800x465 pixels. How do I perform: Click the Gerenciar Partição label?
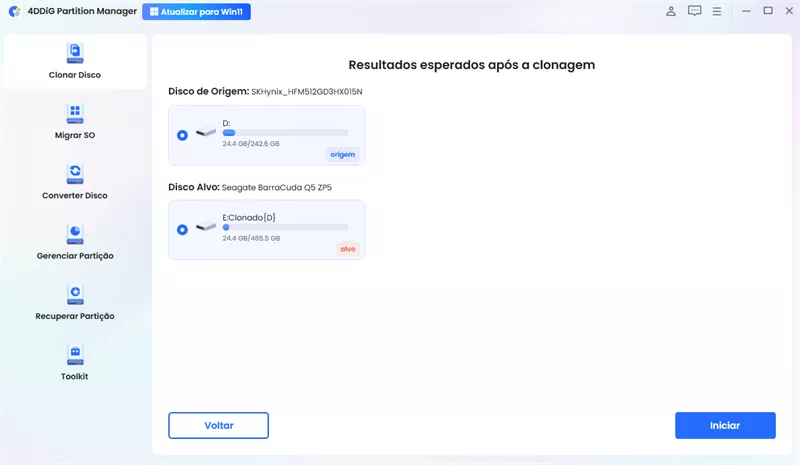click(x=75, y=256)
